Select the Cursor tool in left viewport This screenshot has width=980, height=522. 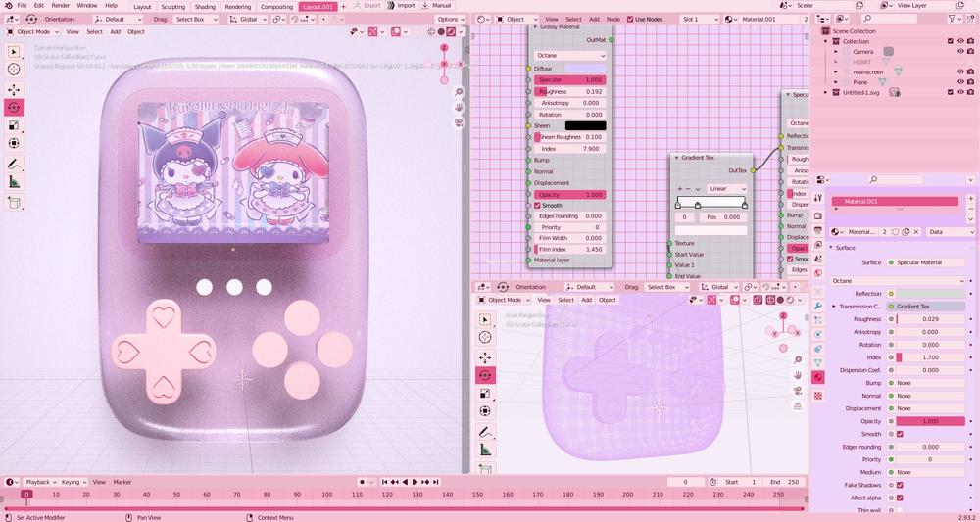point(14,69)
